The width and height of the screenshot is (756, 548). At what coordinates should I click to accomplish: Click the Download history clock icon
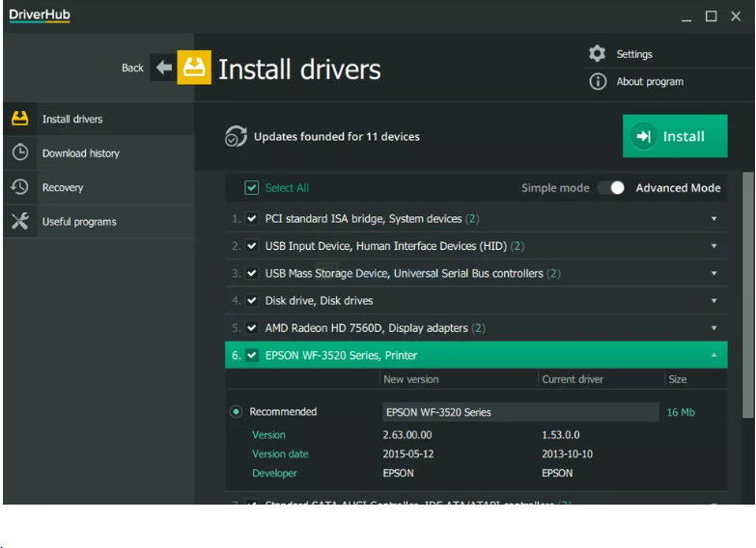(20, 152)
